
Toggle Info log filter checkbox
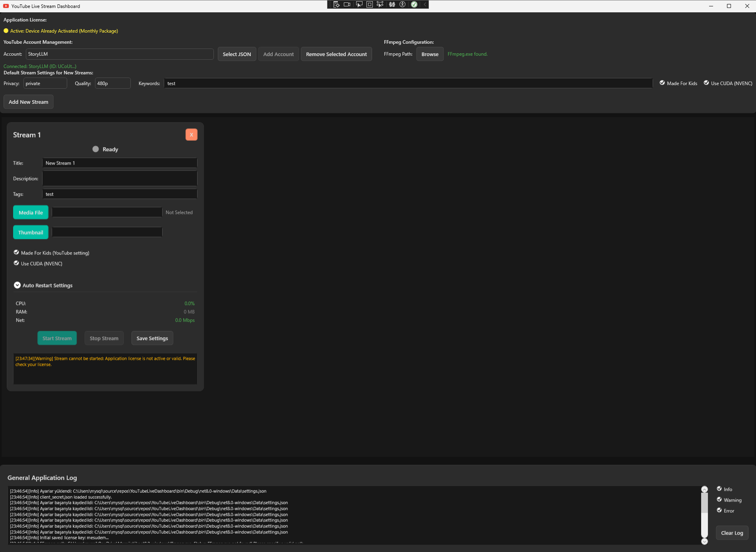[719, 488]
